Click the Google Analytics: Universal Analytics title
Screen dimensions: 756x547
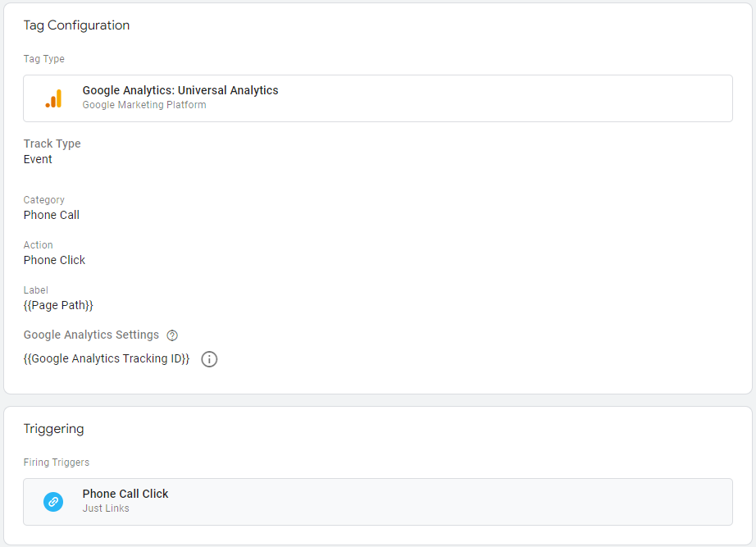tap(180, 90)
